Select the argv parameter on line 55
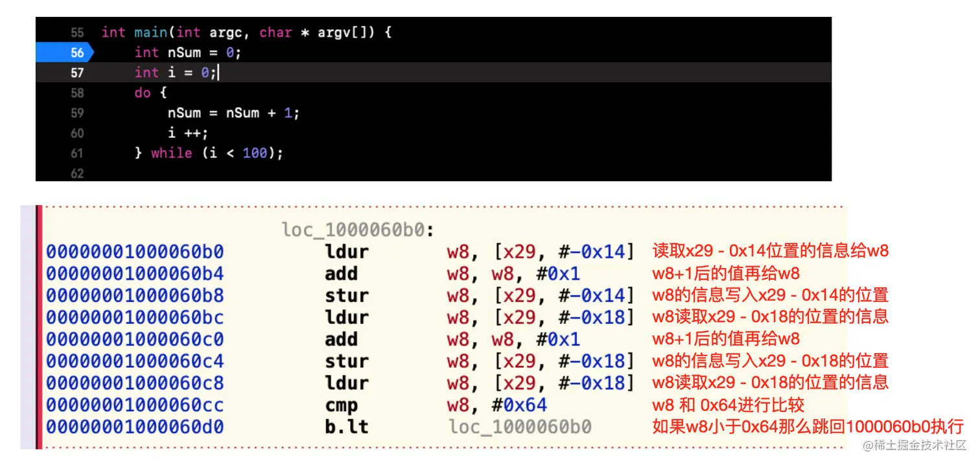 (335, 32)
